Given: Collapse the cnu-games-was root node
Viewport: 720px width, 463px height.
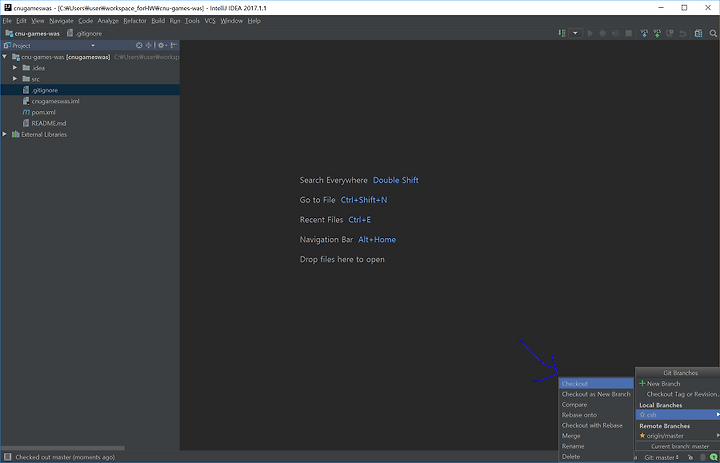Looking at the screenshot, I should (5, 57).
